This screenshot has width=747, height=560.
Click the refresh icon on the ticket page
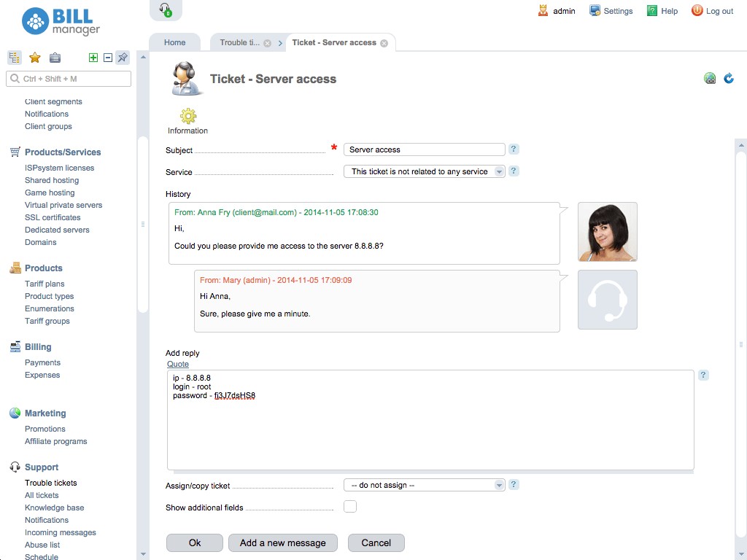pyautogui.click(x=728, y=78)
